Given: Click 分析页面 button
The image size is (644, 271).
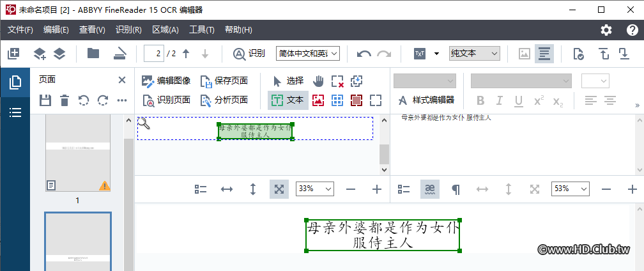Looking at the screenshot, I should coord(224,100).
